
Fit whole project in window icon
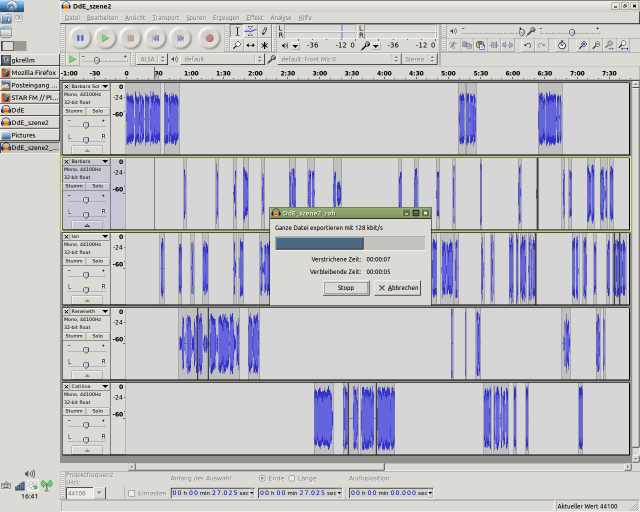pyautogui.click(x=623, y=45)
